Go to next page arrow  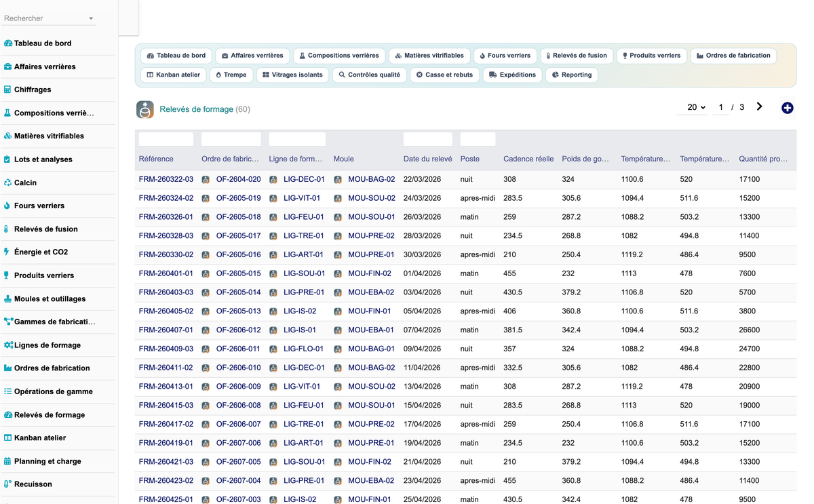coord(759,106)
